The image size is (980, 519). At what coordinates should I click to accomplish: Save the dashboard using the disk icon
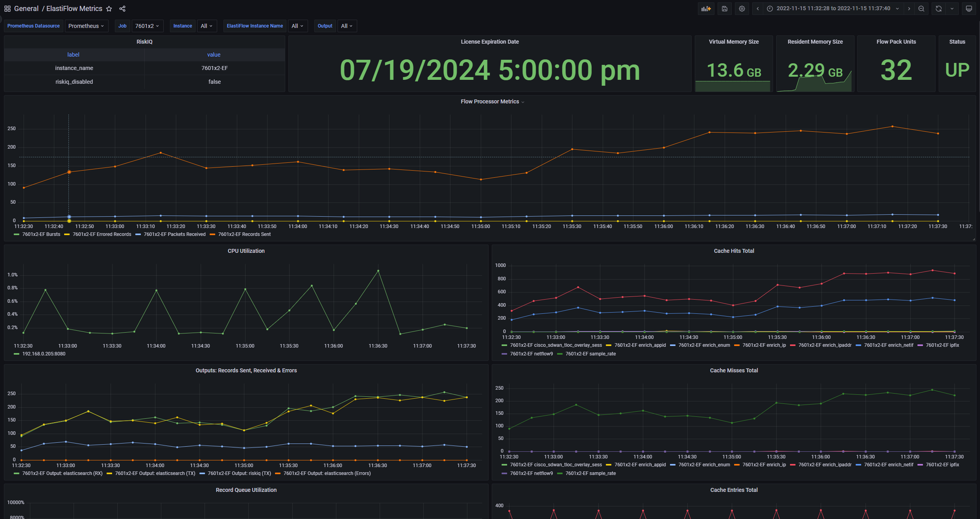[x=724, y=9]
